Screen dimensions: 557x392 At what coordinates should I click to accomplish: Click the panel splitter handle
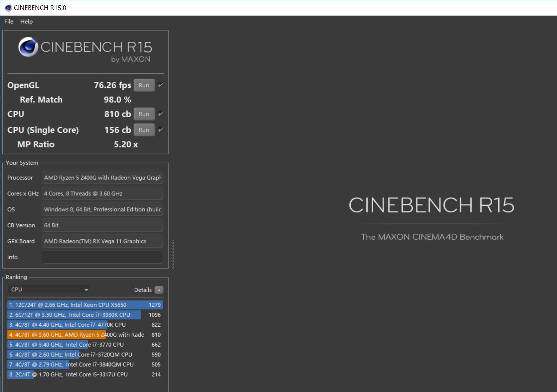[173, 254]
